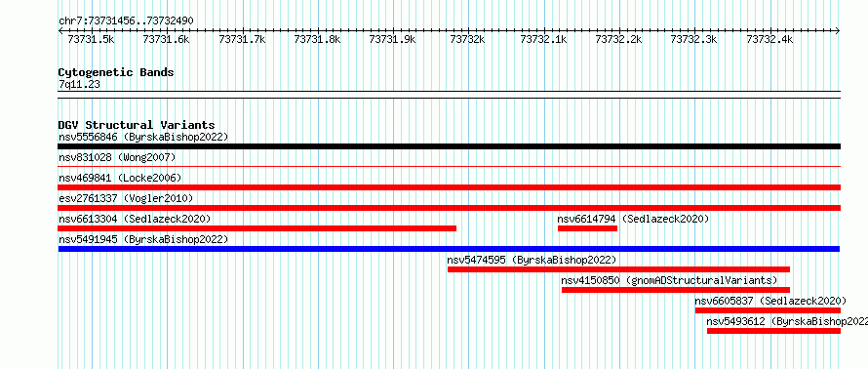
Task: Select the 7q11.23 band label
Action: (x=79, y=85)
